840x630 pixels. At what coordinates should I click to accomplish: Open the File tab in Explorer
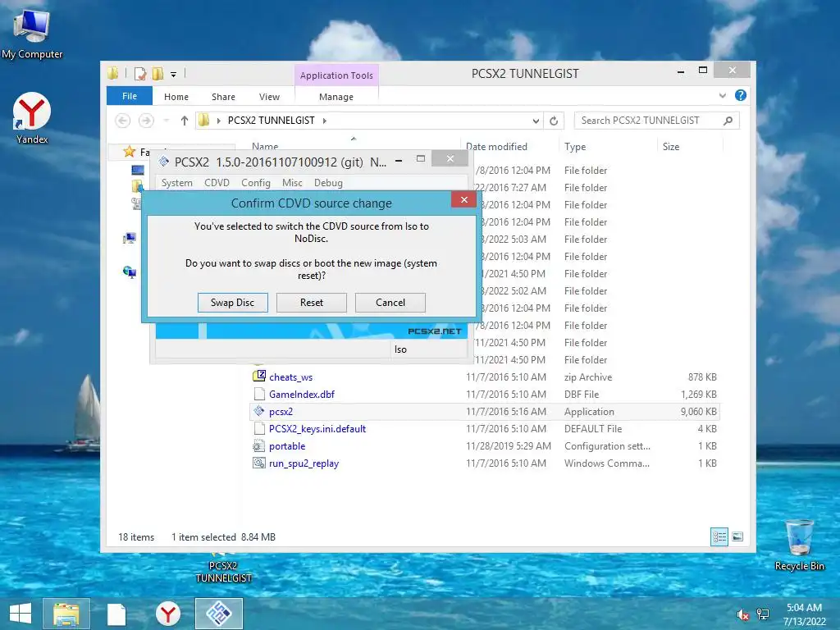[x=129, y=96]
